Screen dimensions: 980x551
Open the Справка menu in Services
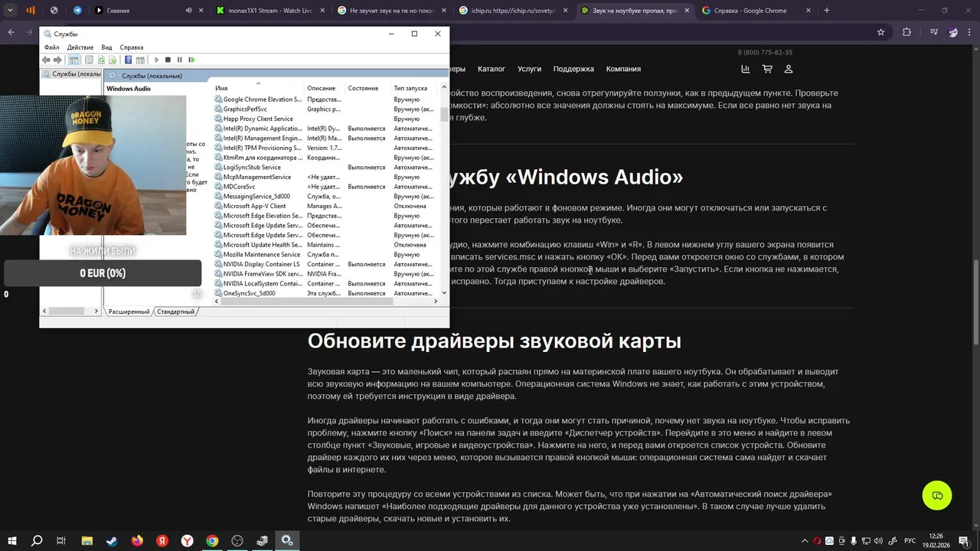[x=132, y=47]
